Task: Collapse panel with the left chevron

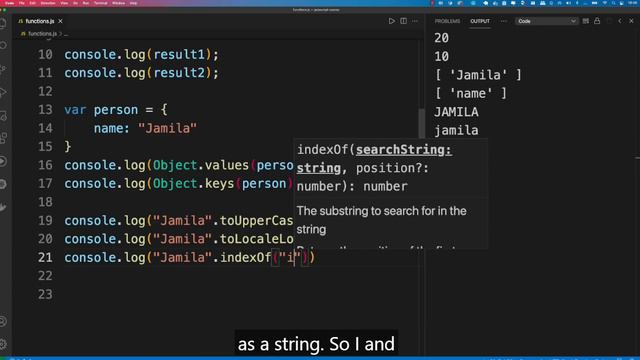Action: pyautogui.click(x=620, y=21)
